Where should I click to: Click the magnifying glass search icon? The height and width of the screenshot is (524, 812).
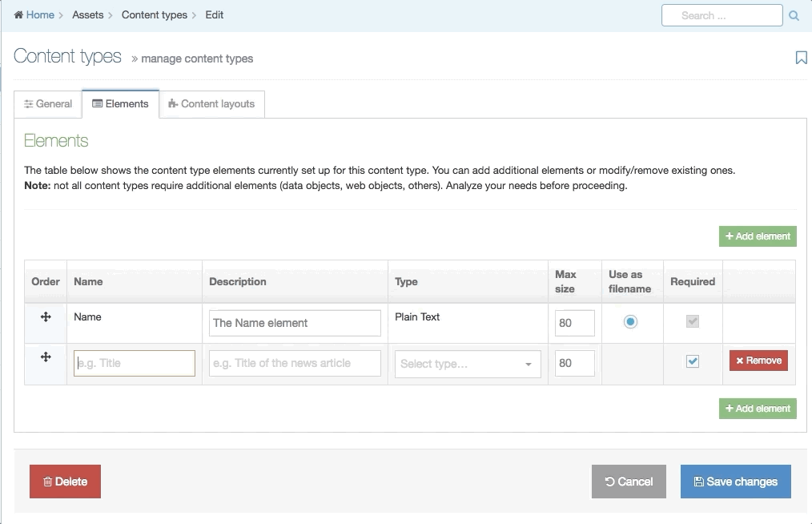pos(794,14)
